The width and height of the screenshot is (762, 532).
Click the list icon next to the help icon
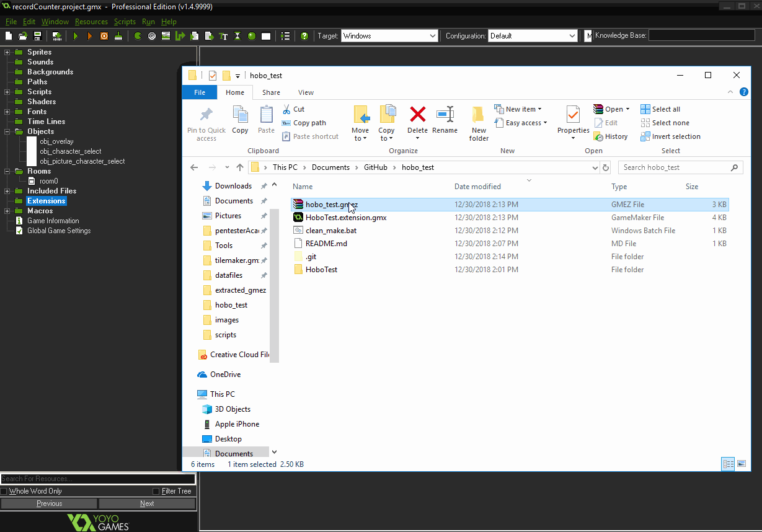pos(285,36)
